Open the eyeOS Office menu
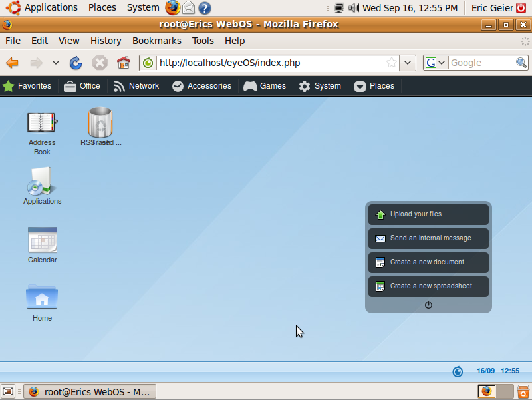532x400 pixels. click(x=82, y=86)
